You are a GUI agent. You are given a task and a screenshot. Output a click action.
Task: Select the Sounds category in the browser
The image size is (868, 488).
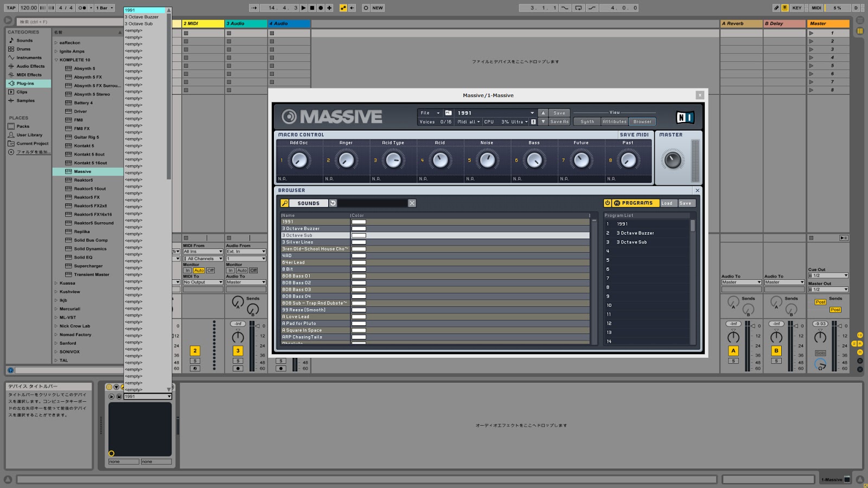[24, 41]
